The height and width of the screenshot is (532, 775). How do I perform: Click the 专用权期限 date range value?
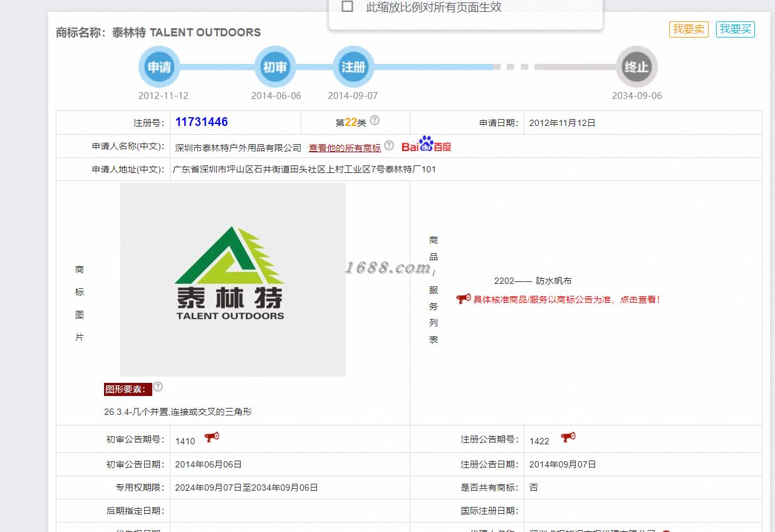tap(247, 488)
